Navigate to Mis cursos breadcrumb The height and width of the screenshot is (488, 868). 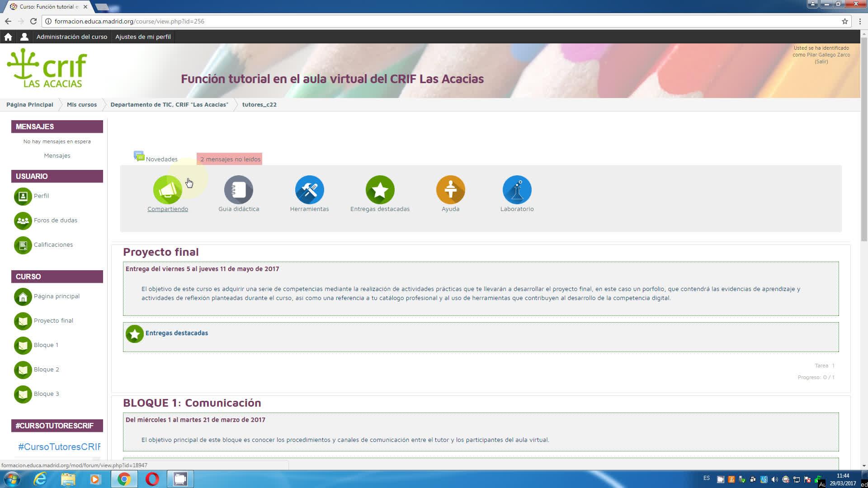(81, 105)
